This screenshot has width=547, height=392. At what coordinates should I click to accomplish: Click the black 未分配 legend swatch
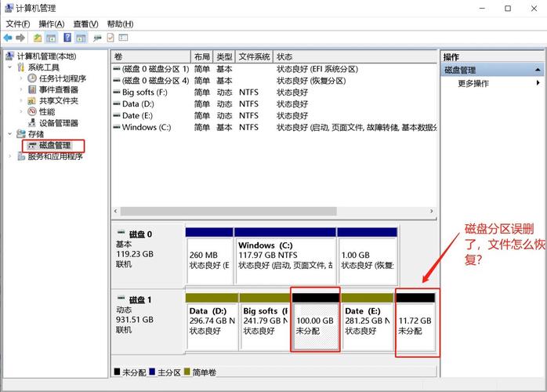(117, 372)
